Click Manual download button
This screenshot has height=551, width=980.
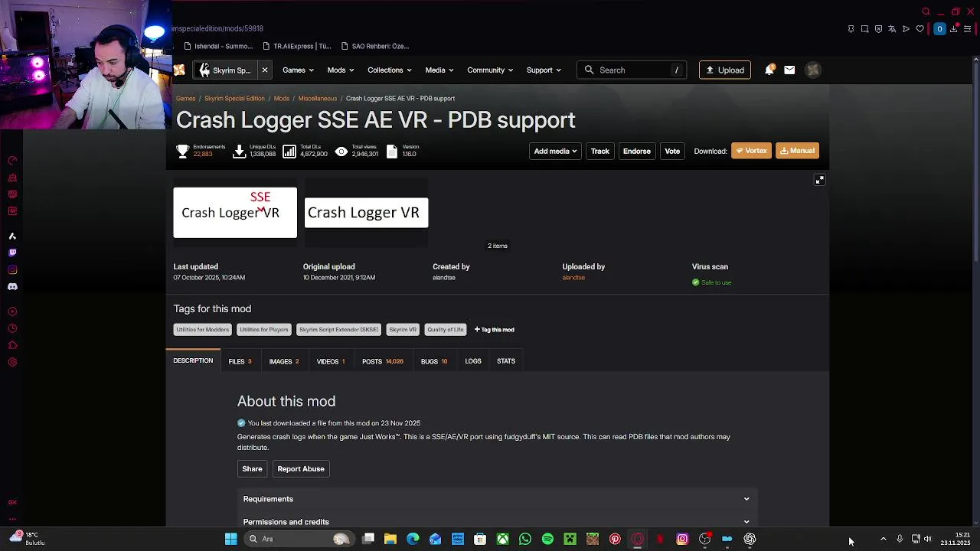click(797, 151)
